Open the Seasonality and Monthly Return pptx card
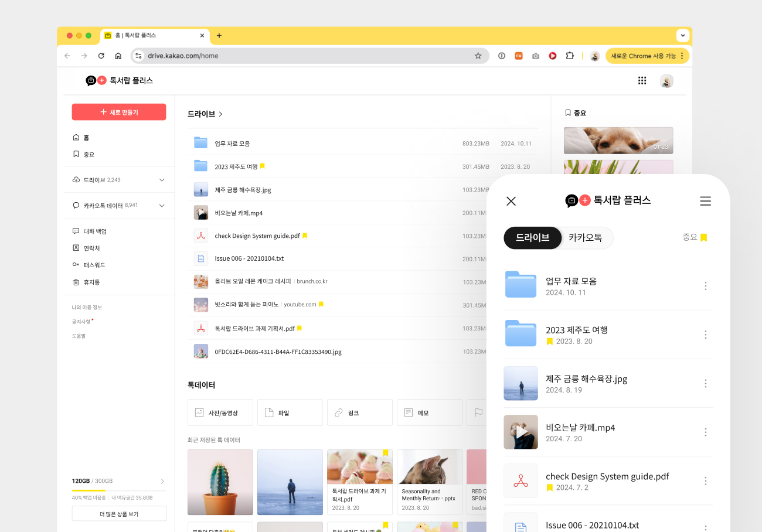 pyautogui.click(x=430, y=482)
